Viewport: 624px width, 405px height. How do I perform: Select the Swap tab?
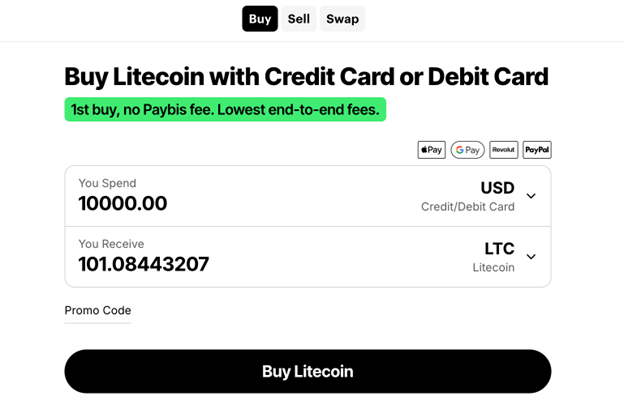coord(342,19)
